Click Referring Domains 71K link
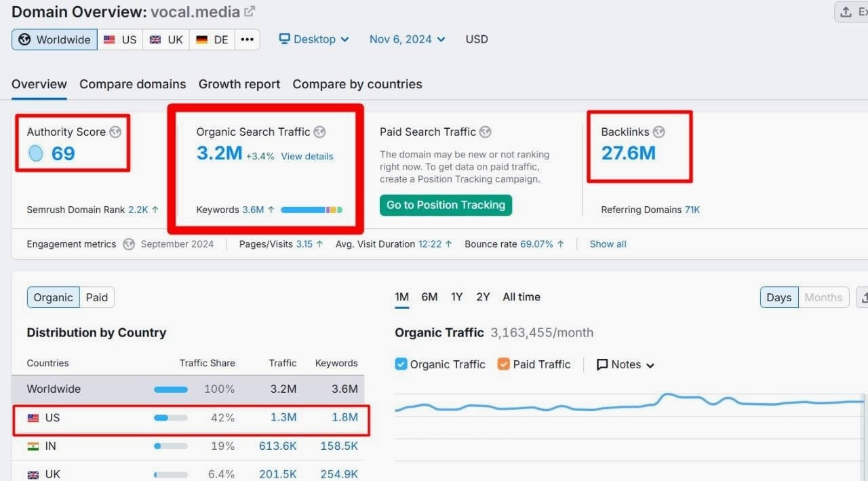Viewport: 868px width, 481px height. coord(692,210)
